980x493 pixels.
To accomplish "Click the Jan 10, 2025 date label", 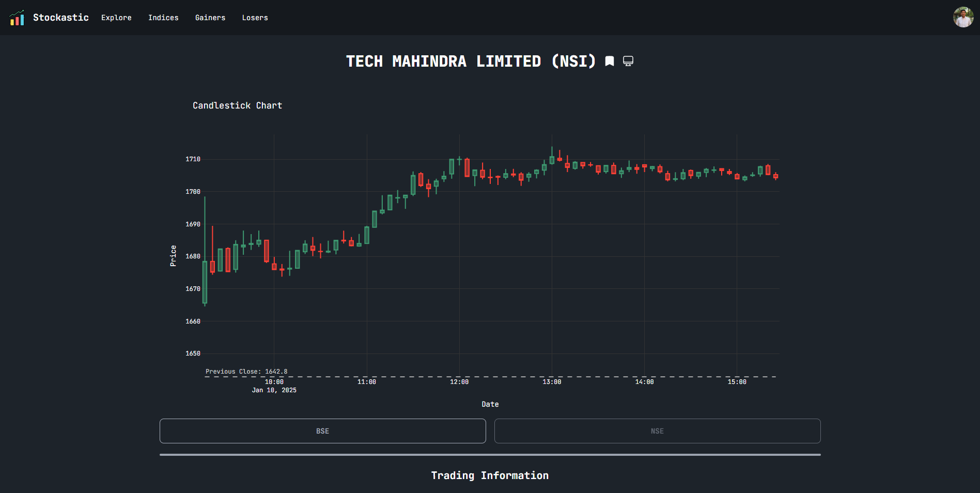I will coord(274,390).
